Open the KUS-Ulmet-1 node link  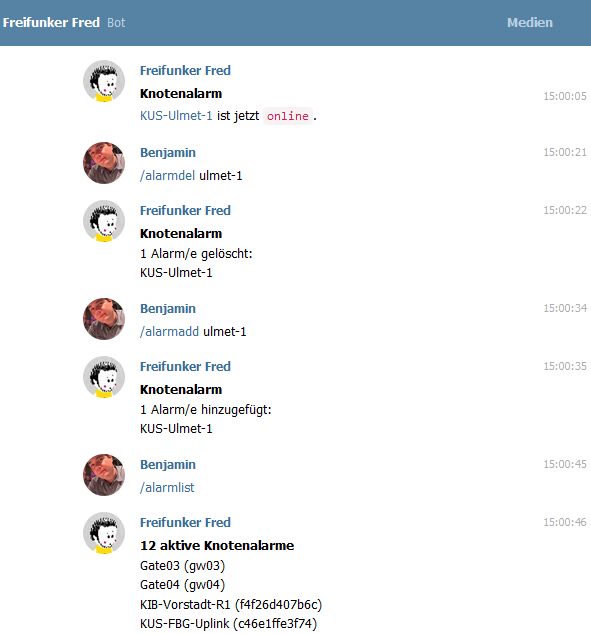[x=176, y=116]
